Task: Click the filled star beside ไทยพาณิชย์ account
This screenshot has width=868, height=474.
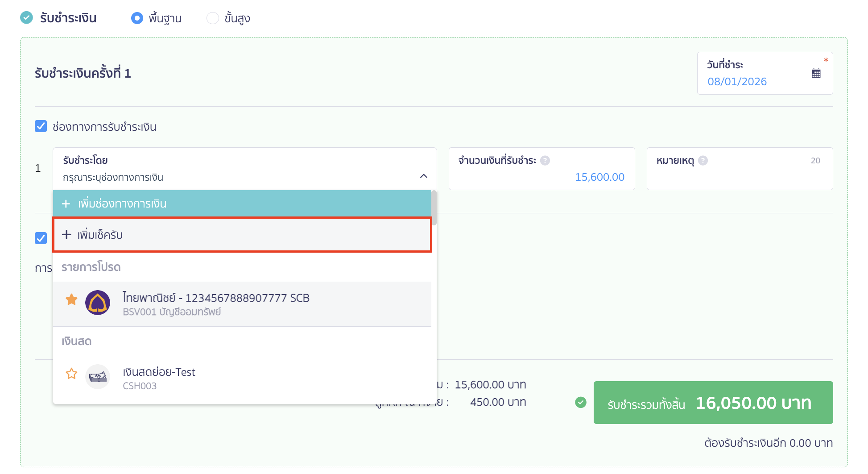Action: click(71, 299)
